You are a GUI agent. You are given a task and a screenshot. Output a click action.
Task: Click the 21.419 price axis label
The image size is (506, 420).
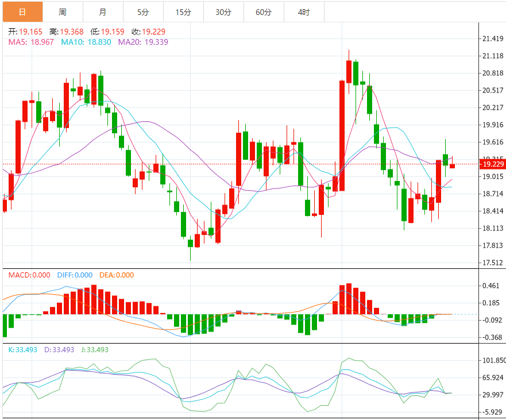493,38
